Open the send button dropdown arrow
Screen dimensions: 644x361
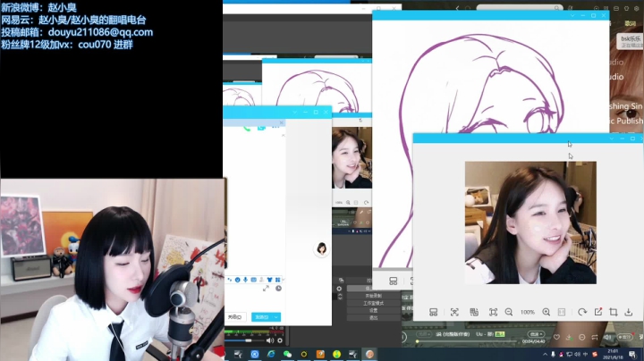[x=276, y=317]
